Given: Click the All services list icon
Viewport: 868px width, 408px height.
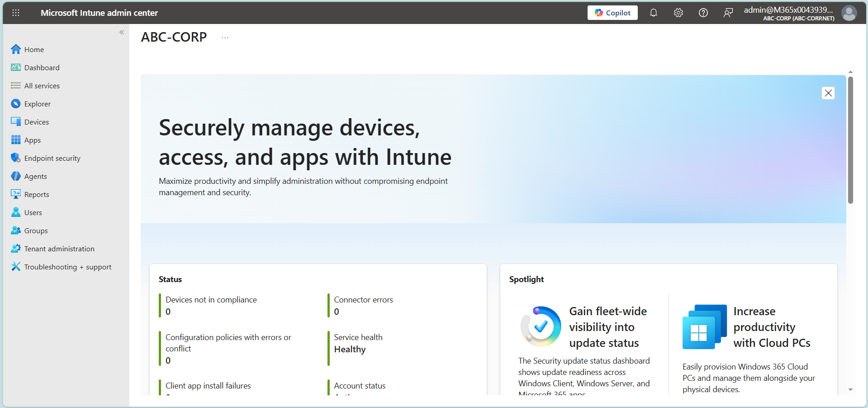Looking at the screenshot, I should coord(16,85).
